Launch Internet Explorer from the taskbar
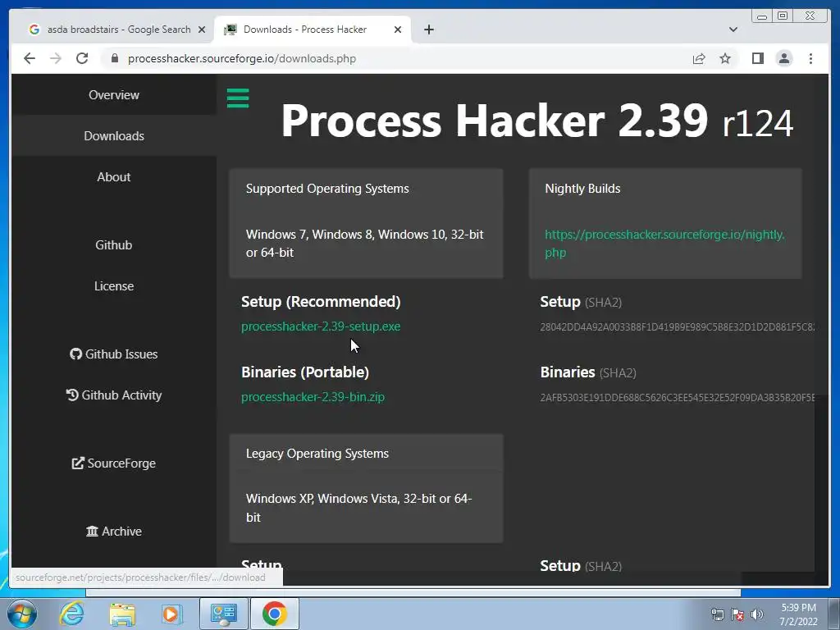The height and width of the screenshot is (630, 840). (72, 614)
